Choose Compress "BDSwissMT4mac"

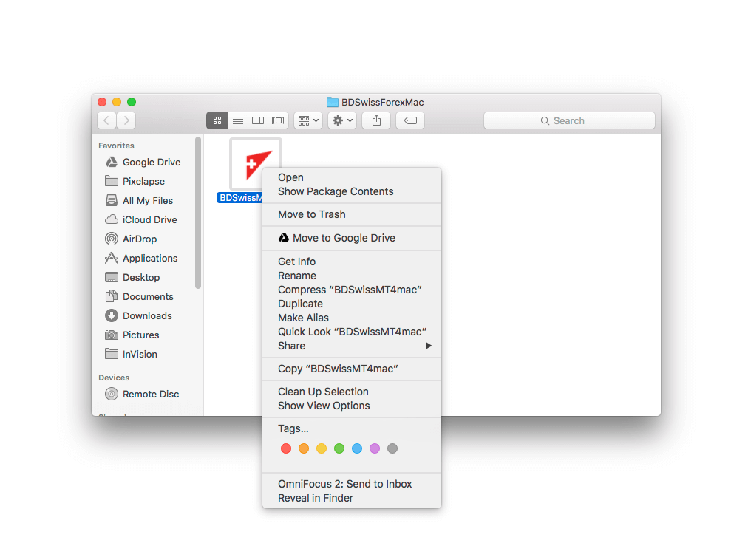pyautogui.click(x=352, y=290)
